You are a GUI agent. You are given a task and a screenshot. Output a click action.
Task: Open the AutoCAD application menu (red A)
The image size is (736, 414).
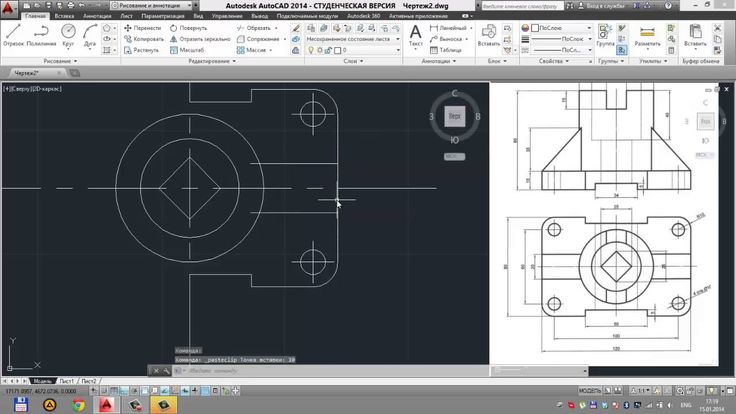click(x=9, y=8)
